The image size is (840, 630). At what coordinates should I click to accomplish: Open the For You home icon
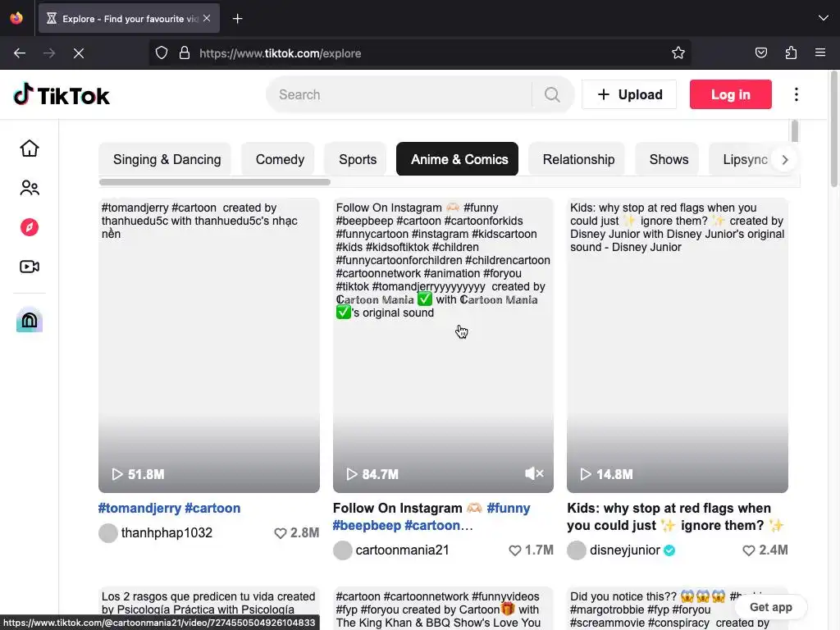30,148
